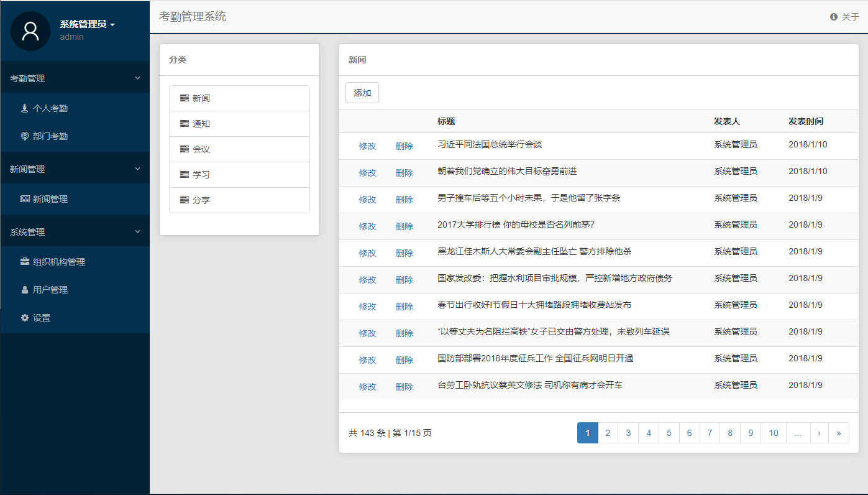The image size is (868, 495).
Task: Click the user avatar icon
Action: (x=30, y=31)
